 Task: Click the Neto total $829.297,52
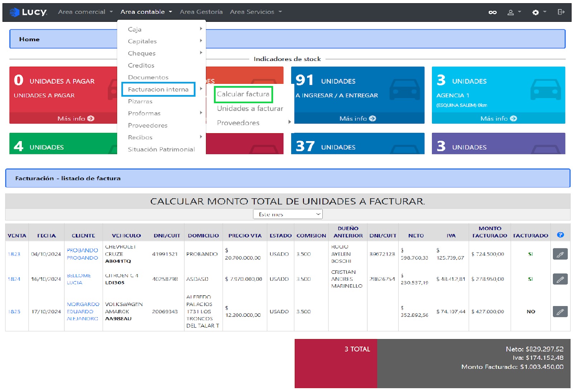(x=534, y=349)
